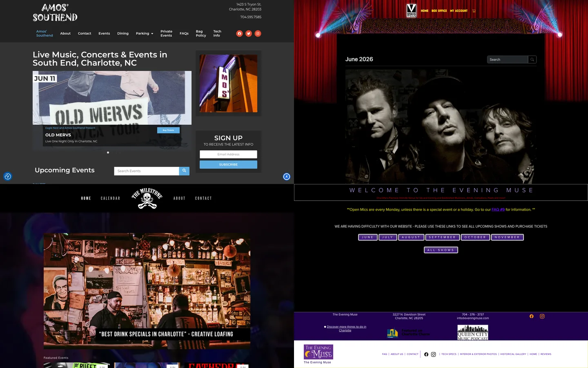Open the AUGUST shows button
Image resolution: width=588 pixels, height=368 pixels.
click(411, 237)
